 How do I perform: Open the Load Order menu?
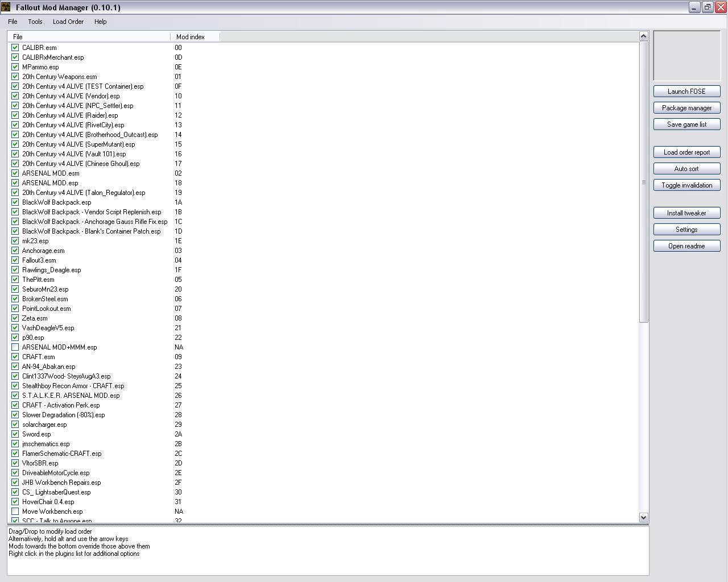[68, 22]
